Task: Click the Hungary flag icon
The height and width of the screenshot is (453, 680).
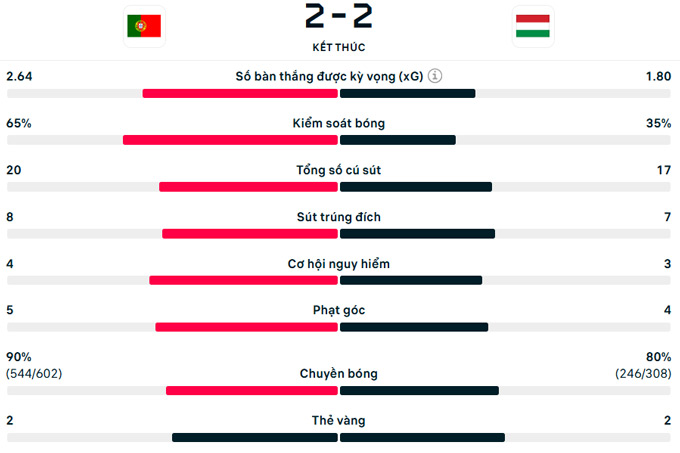Action: click(531, 25)
